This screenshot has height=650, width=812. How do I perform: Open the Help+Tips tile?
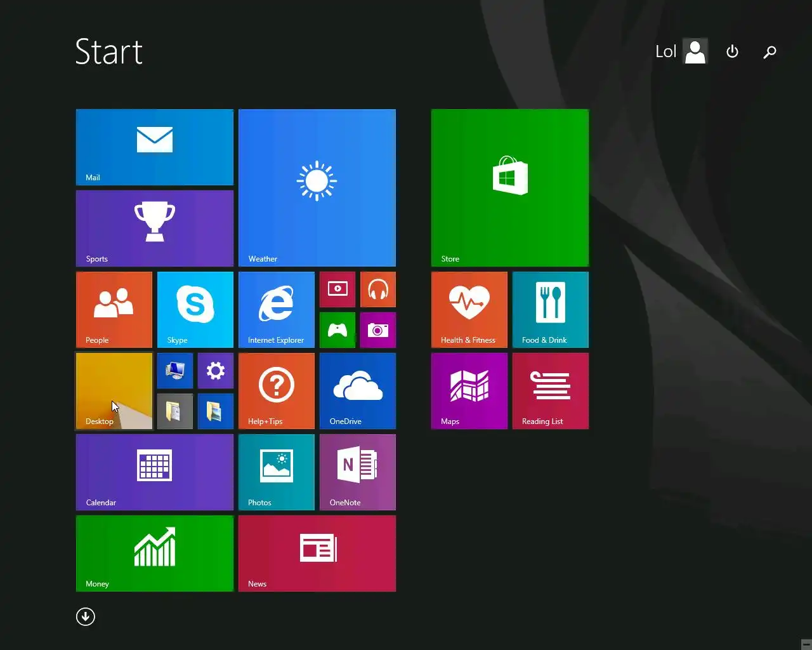(277, 391)
